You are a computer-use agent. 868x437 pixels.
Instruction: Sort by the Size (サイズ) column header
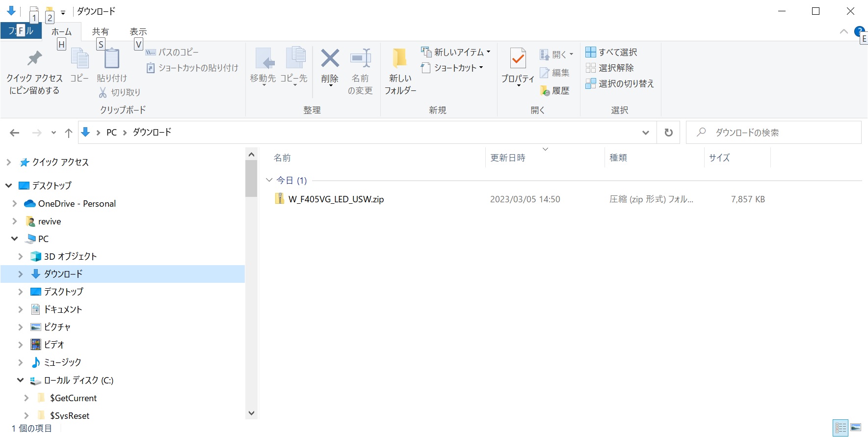(719, 158)
